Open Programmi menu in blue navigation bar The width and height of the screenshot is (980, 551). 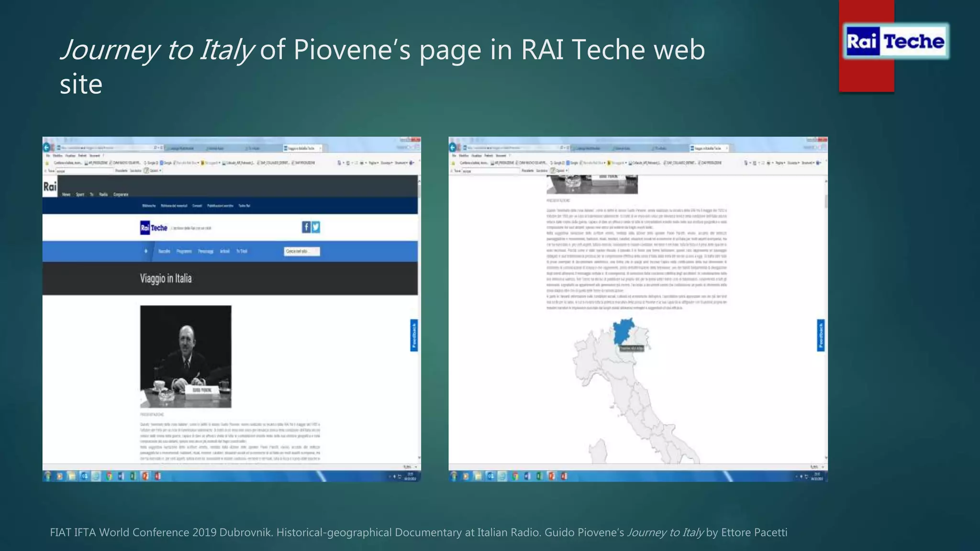click(184, 251)
